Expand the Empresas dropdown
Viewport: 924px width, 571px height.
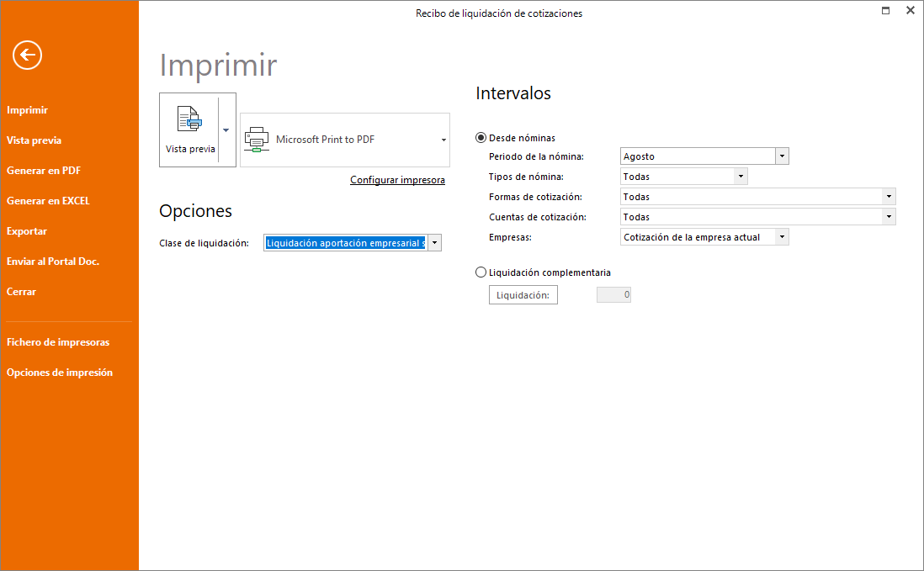(x=782, y=236)
